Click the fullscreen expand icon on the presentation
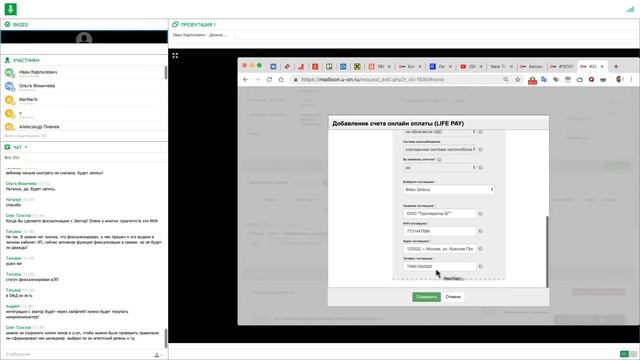Image resolution: width=640 pixels, height=360 pixels. click(175, 56)
